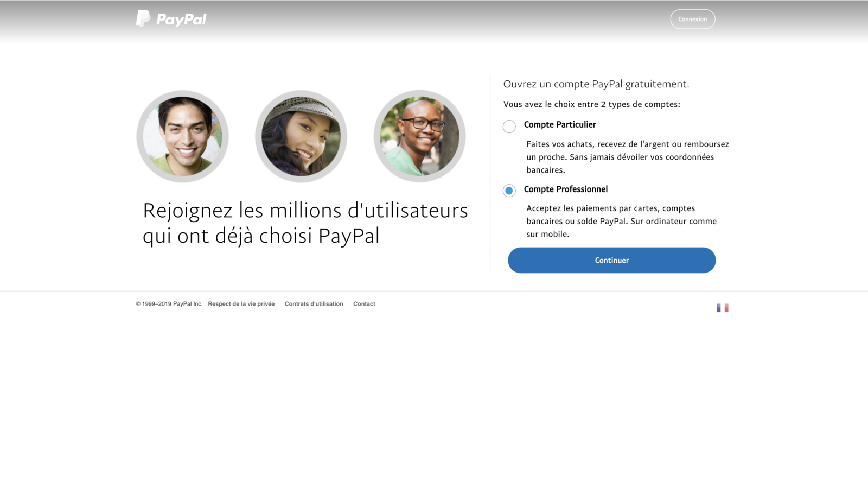Click the PayPal logo icon
This screenshot has width=868, height=487.
[143, 18]
